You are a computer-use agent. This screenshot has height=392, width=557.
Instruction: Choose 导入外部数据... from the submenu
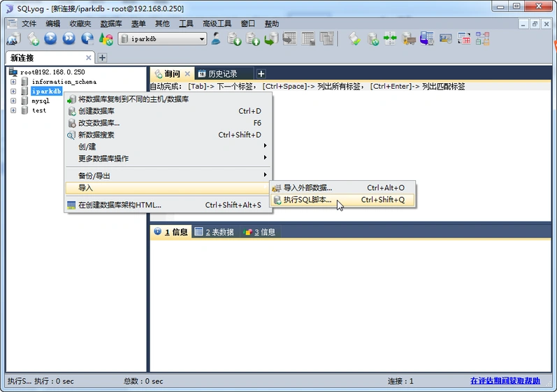click(342, 188)
